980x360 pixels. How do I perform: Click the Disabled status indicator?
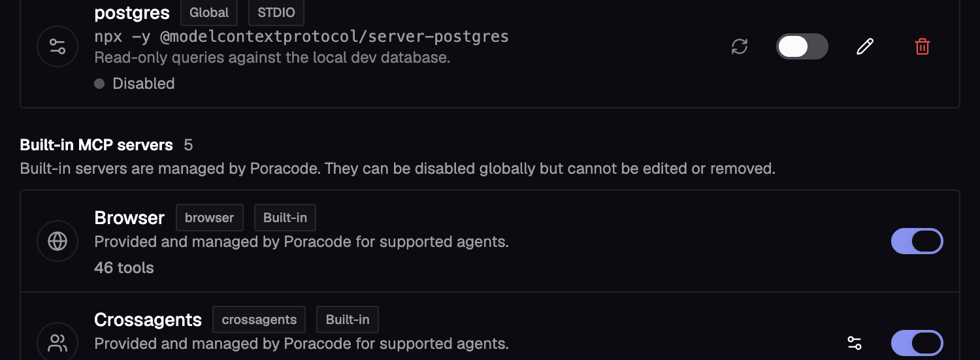[135, 84]
